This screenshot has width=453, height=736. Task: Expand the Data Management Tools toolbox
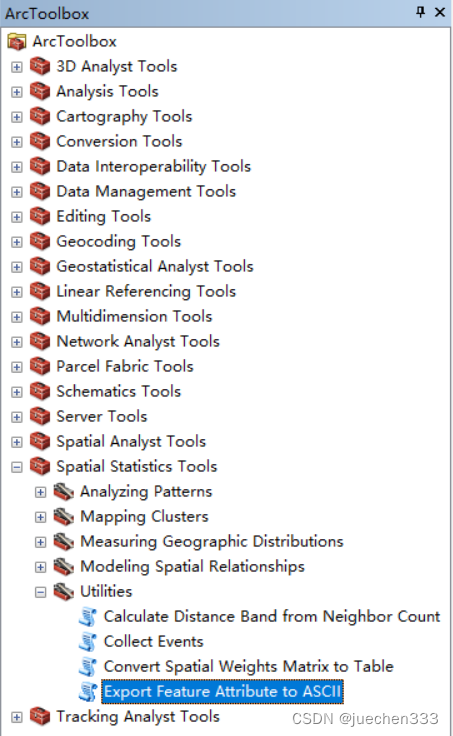(17, 192)
